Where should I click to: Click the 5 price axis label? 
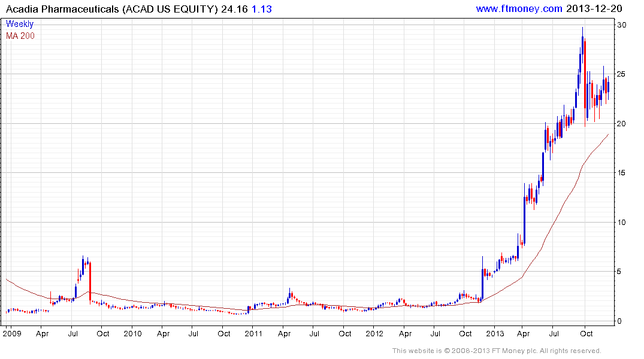(x=619, y=272)
